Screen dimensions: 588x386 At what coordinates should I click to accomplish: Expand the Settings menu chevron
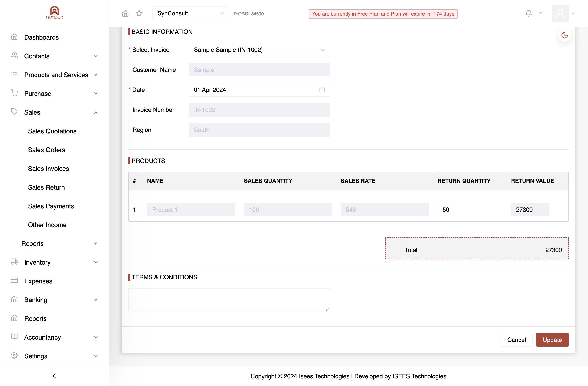point(96,356)
